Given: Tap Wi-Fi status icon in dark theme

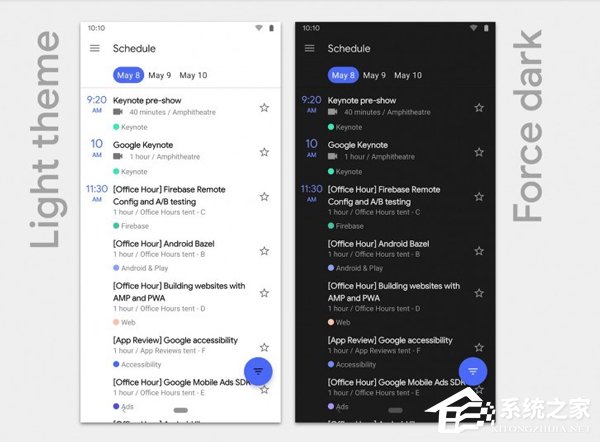Looking at the screenshot, I should (474, 28).
